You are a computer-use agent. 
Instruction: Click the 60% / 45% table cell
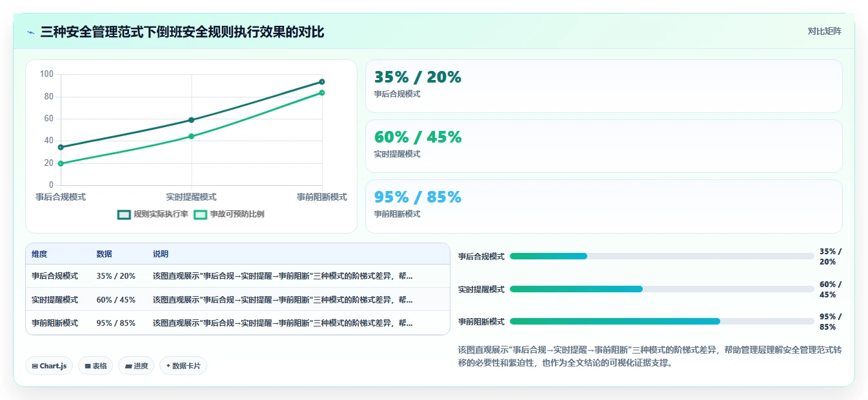click(116, 300)
